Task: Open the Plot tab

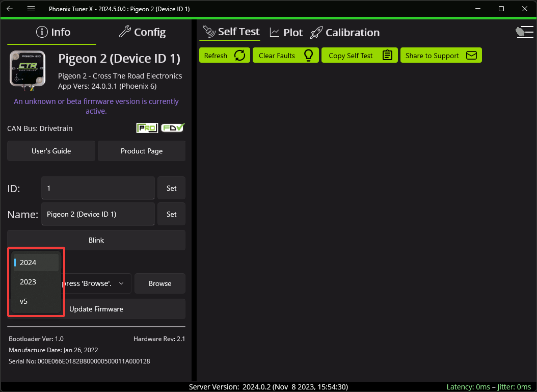Action: 286,32
